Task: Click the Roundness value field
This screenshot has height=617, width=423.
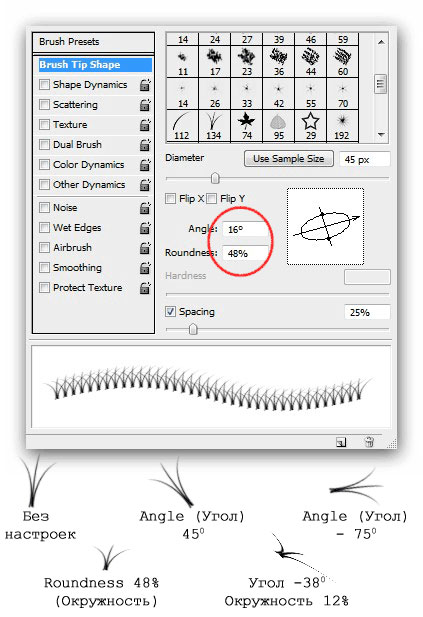Action: coord(246,253)
